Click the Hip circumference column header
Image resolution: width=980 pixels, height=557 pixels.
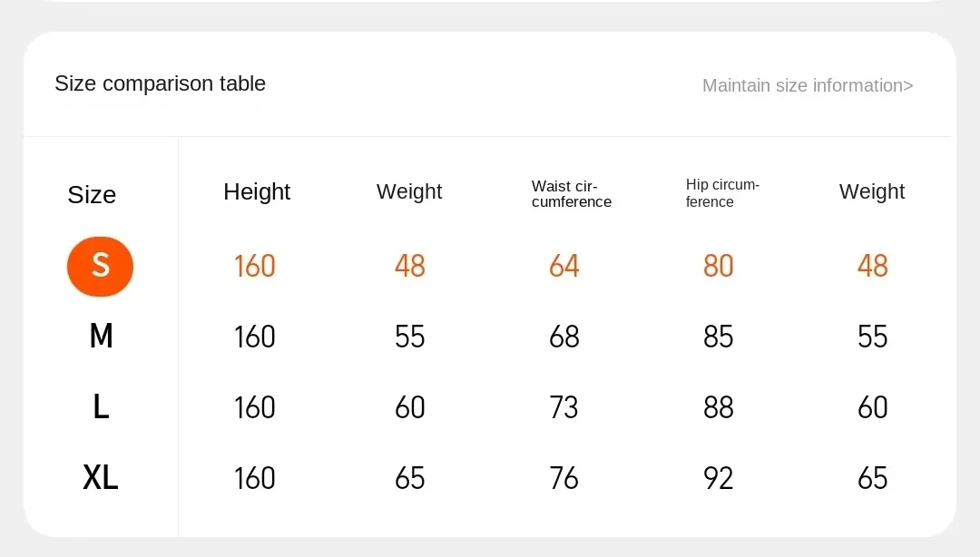[x=722, y=193]
